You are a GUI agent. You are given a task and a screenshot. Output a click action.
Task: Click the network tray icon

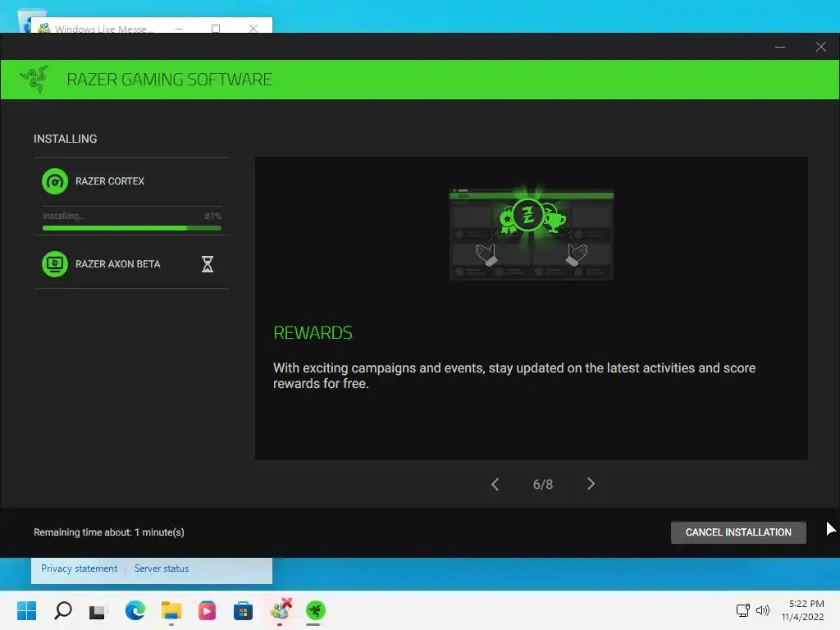[x=743, y=610]
